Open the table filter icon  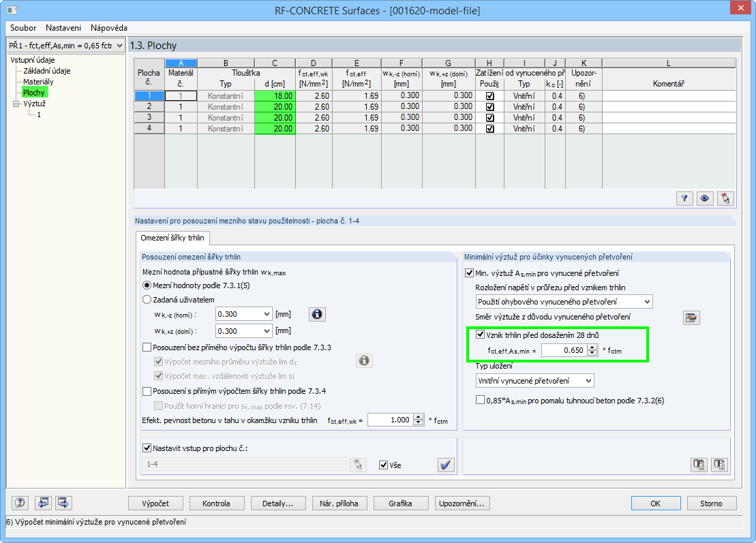coord(684,198)
